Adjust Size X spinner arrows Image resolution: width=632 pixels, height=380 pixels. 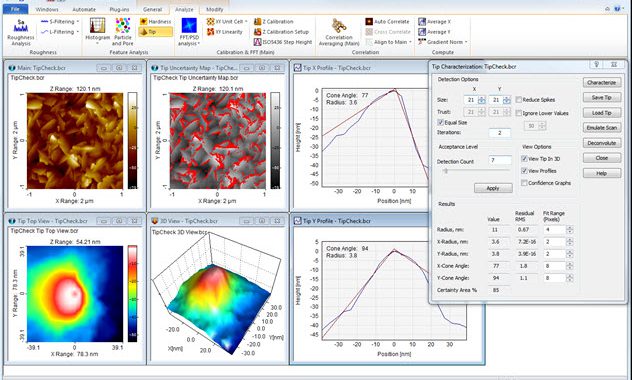482,100
